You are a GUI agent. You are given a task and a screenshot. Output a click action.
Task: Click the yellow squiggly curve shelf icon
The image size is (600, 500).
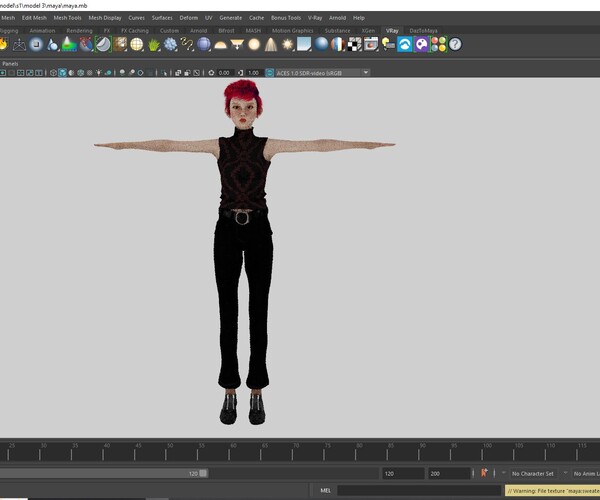187,44
